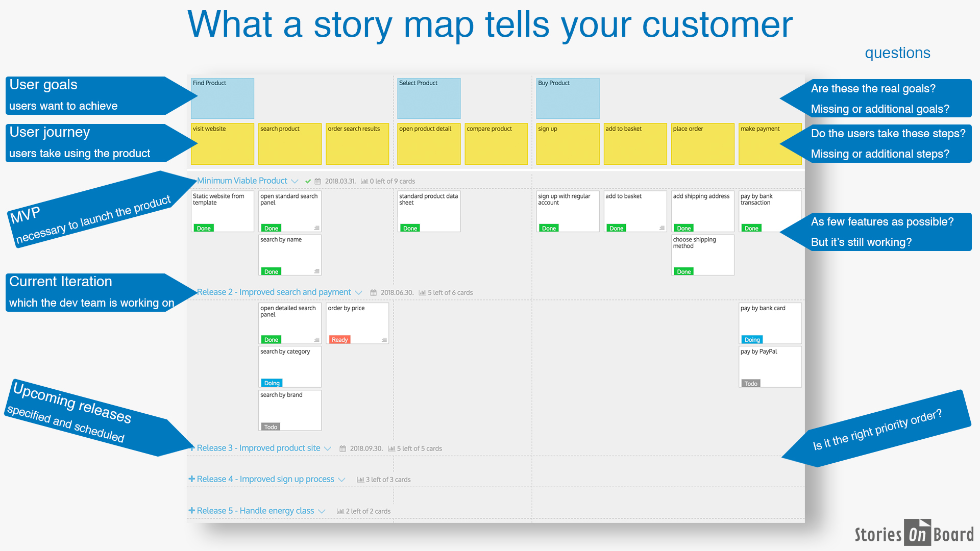
Task: Select the 'Buy Product' goal card
Action: [567, 98]
